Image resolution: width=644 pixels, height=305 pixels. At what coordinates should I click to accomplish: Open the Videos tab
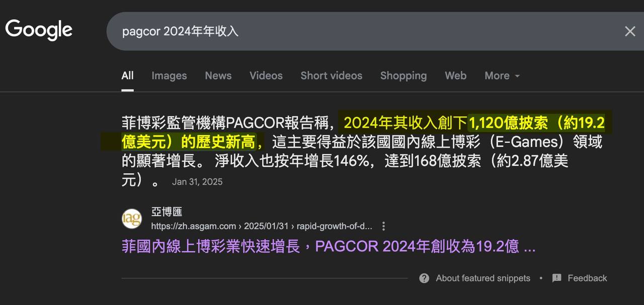point(266,75)
